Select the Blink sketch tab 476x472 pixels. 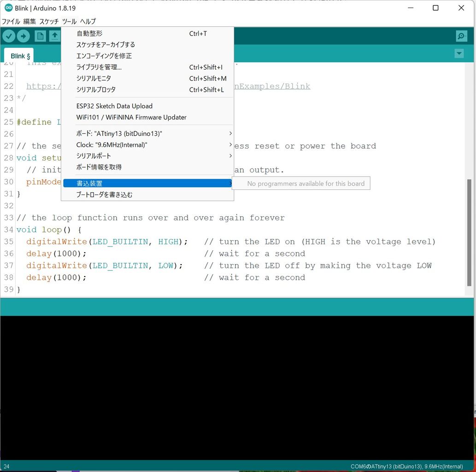[19, 56]
